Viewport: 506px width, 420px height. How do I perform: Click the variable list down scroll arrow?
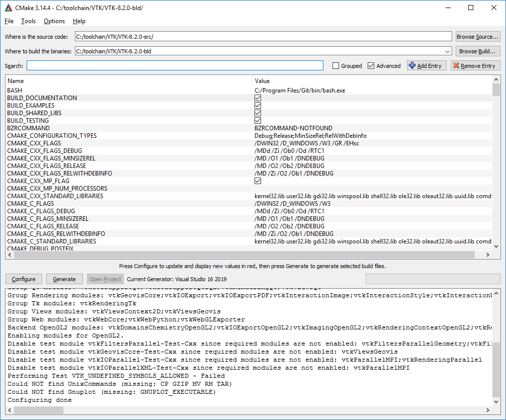[496, 246]
